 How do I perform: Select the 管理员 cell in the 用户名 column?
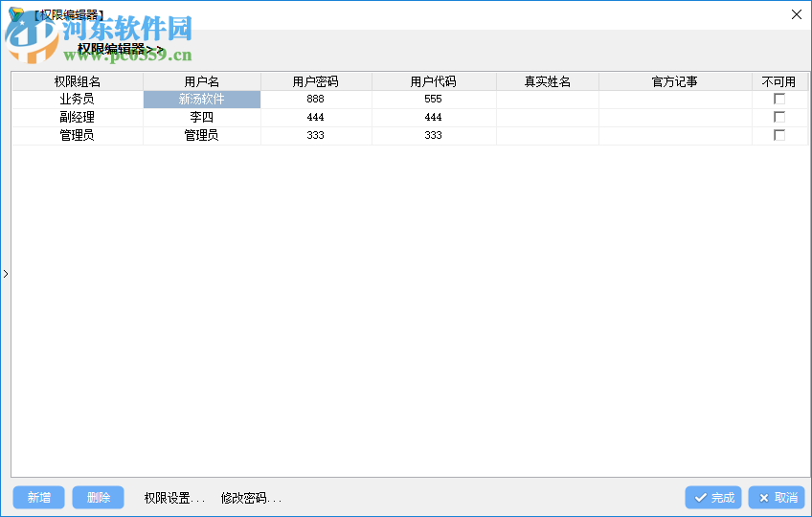[202, 135]
